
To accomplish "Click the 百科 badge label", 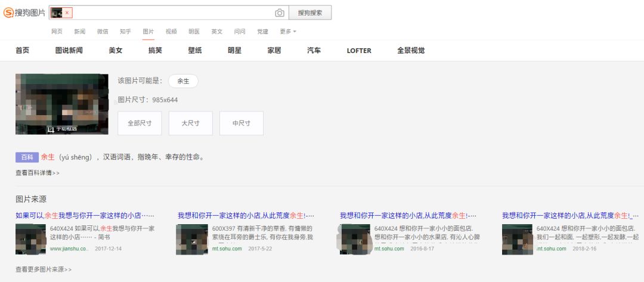I will (x=27, y=157).
